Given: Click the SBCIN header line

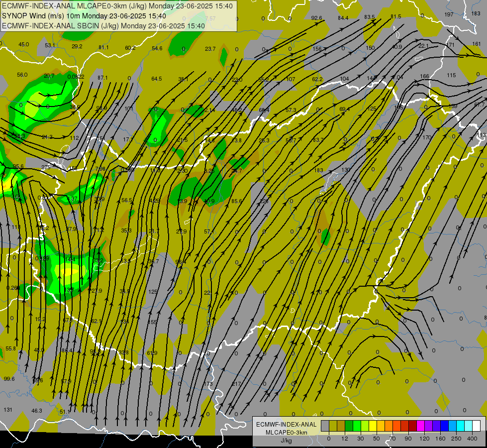Looking at the screenshot, I should click(103, 26).
